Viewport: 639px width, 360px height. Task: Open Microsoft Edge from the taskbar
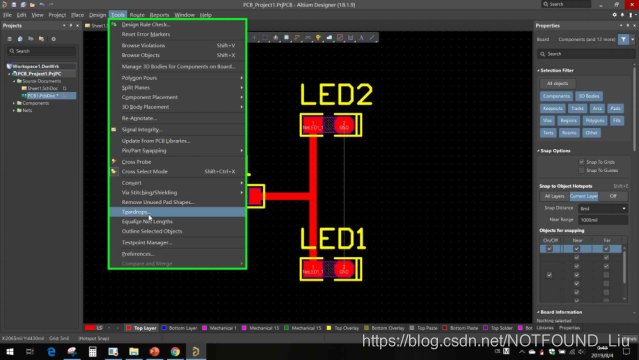pos(51,351)
